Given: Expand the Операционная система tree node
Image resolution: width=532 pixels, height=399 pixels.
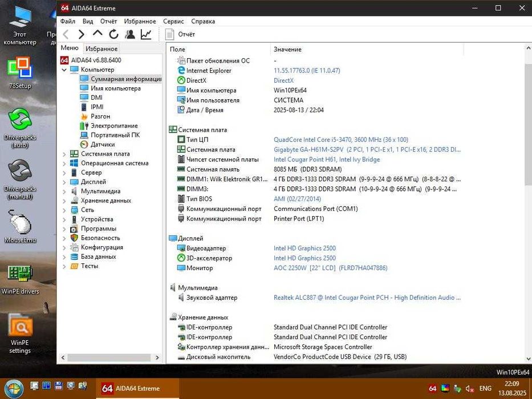Looking at the screenshot, I should click(x=64, y=164).
